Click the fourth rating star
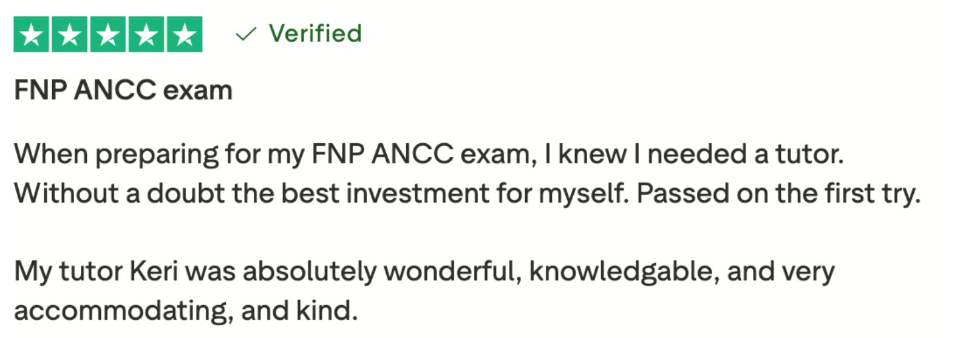 [x=146, y=35]
